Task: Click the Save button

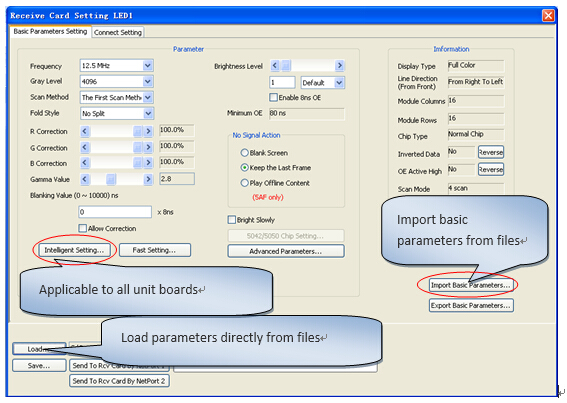Action: [39, 365]
